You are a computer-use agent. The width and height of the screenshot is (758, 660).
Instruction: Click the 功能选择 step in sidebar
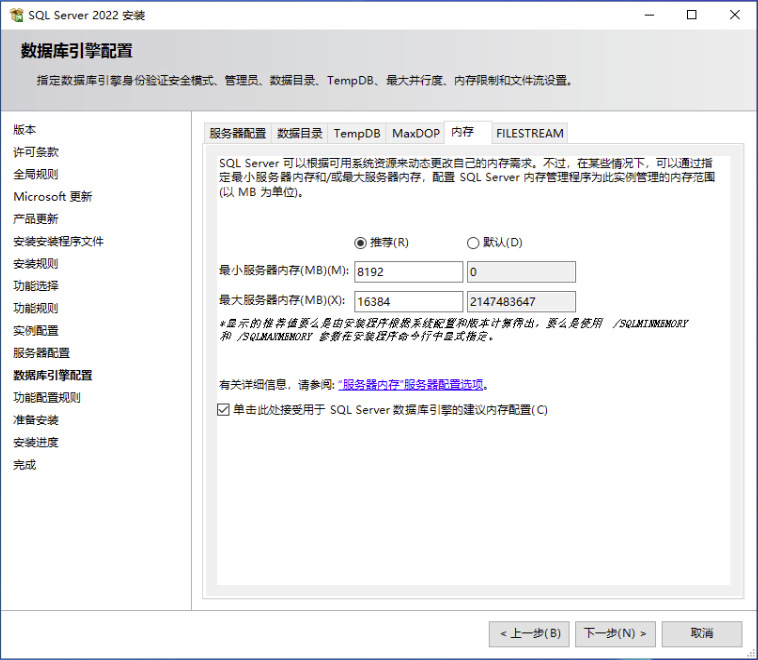point(36,286)
